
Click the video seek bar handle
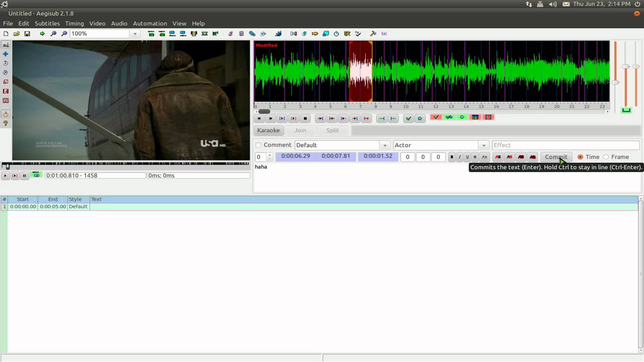(7, 165)
